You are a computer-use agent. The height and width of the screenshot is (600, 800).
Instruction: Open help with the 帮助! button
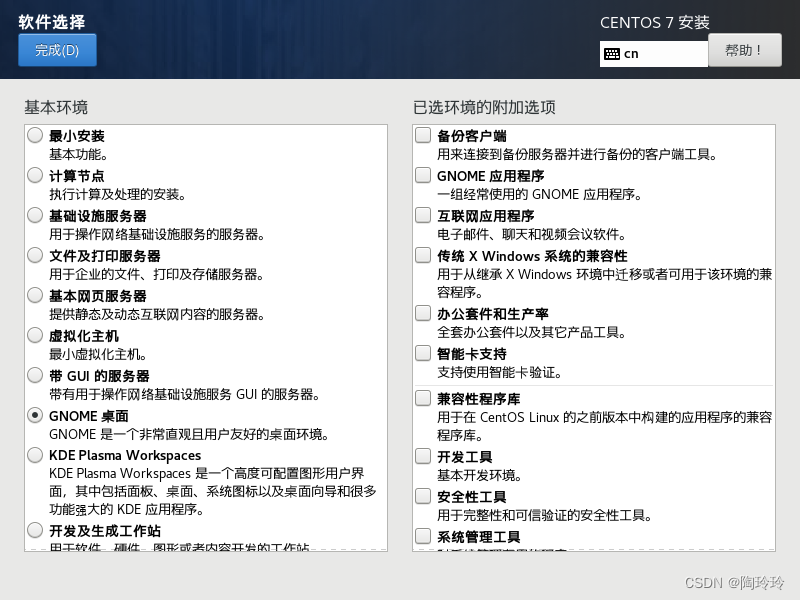click(x=744, y=50)
